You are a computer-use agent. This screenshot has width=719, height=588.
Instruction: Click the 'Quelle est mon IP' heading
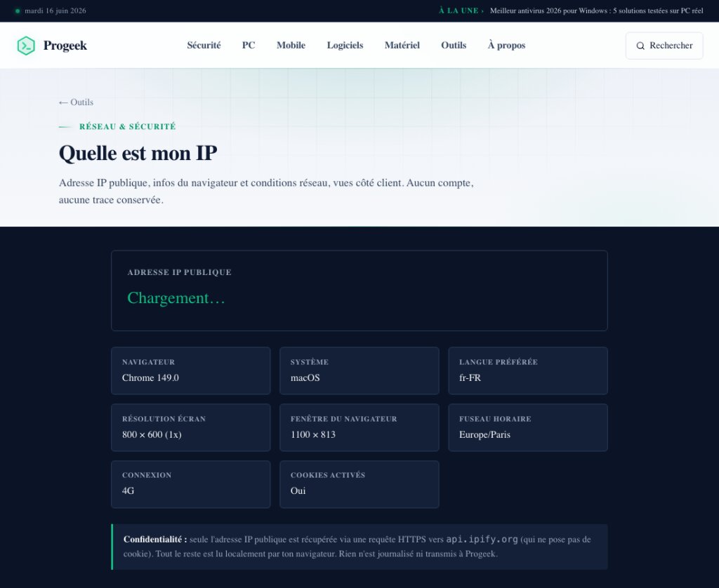click(x=138, y=153)
